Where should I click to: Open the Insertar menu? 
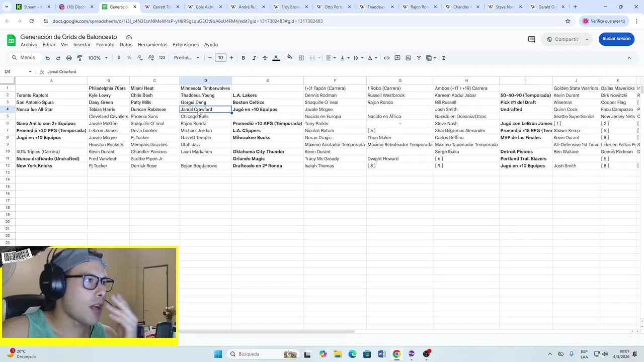pyautogui.click(x=82, y=45)
